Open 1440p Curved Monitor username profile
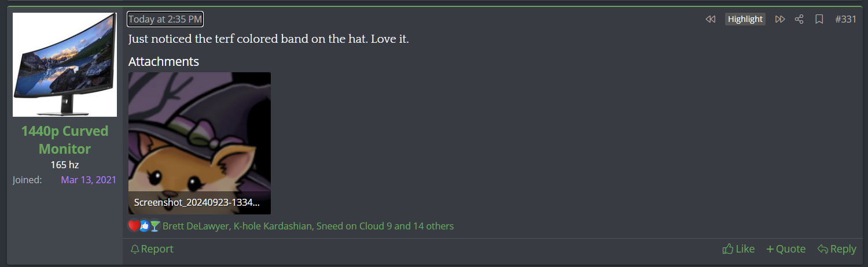 click(x=65, y=140)
